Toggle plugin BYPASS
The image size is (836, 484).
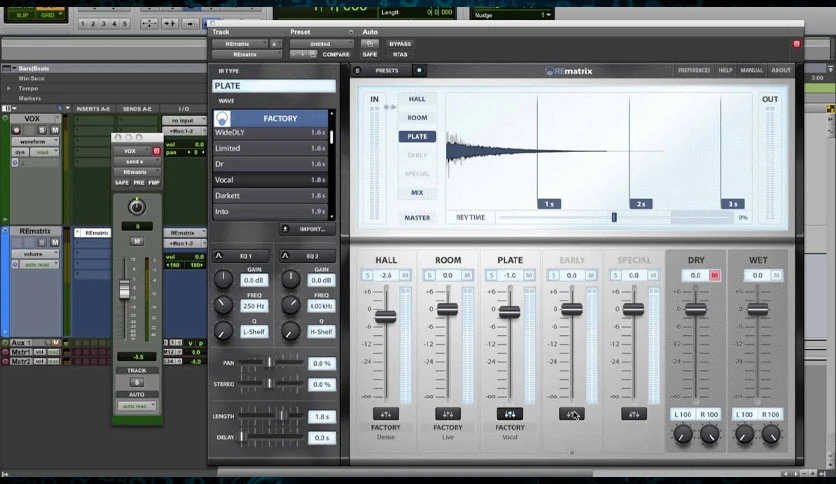click(x=400, y=44)
